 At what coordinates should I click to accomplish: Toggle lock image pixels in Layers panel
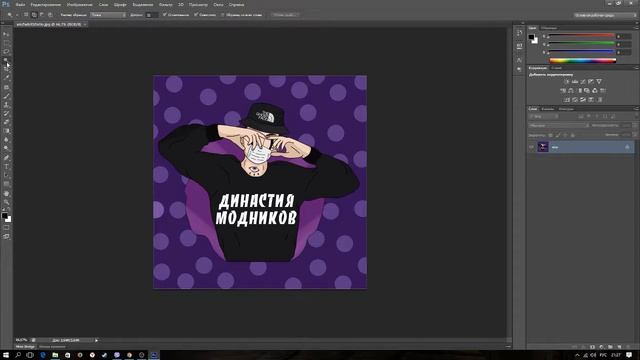point(558,135)
